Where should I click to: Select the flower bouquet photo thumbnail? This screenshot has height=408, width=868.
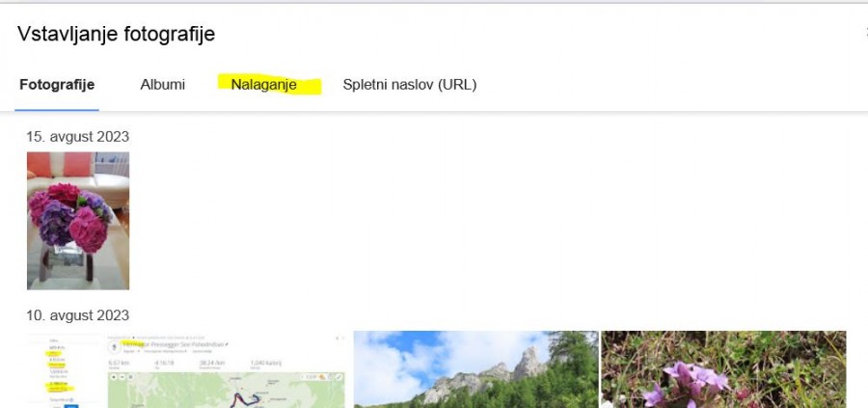click(78, 220)
